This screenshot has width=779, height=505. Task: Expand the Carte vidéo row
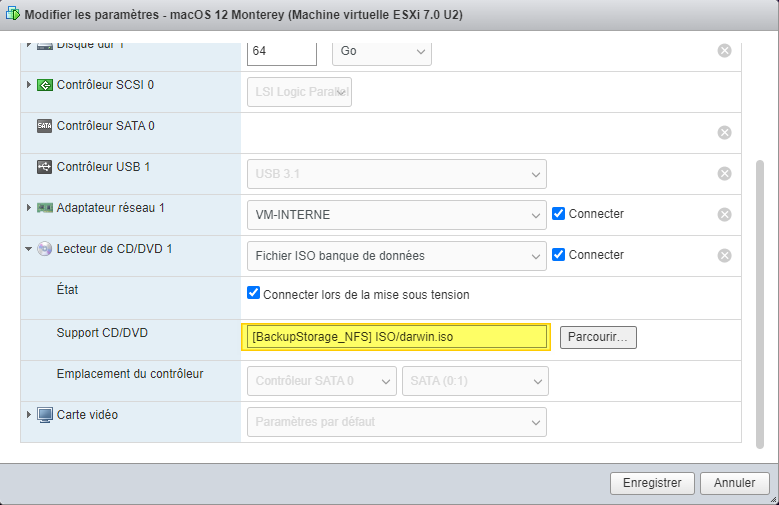tap(29, 414)
